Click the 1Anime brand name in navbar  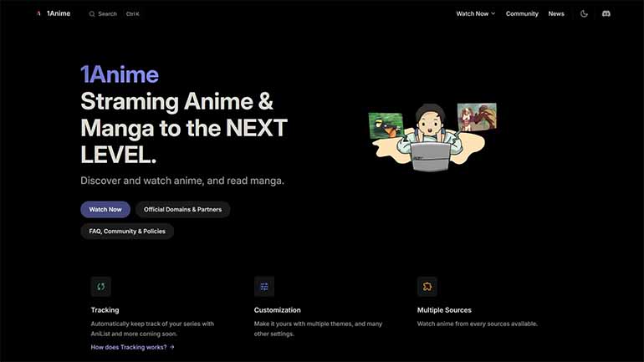coord(59,13)
